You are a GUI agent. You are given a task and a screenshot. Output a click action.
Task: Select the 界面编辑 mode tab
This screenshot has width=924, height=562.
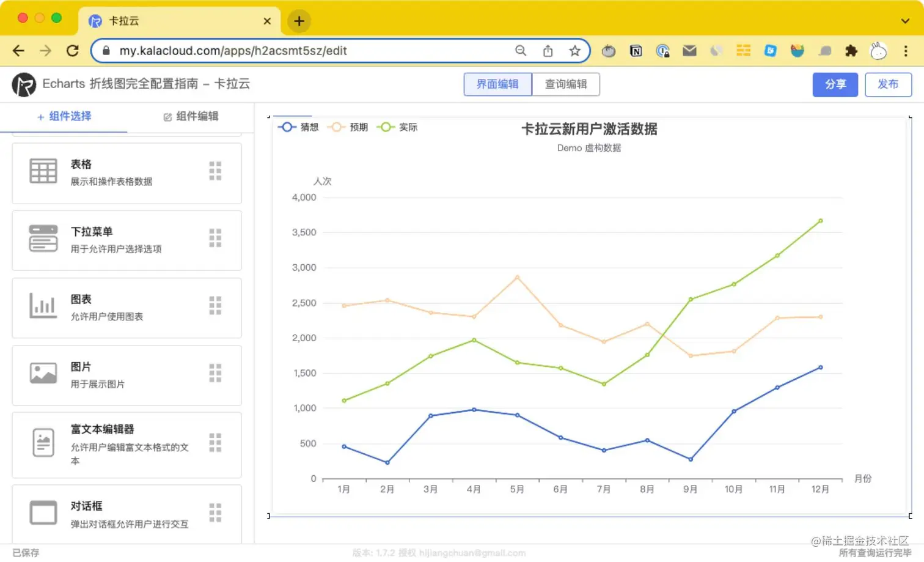497,84
